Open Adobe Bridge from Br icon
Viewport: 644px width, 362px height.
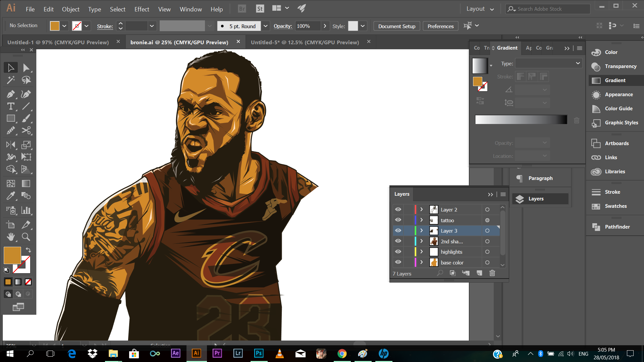pos(242,9)
